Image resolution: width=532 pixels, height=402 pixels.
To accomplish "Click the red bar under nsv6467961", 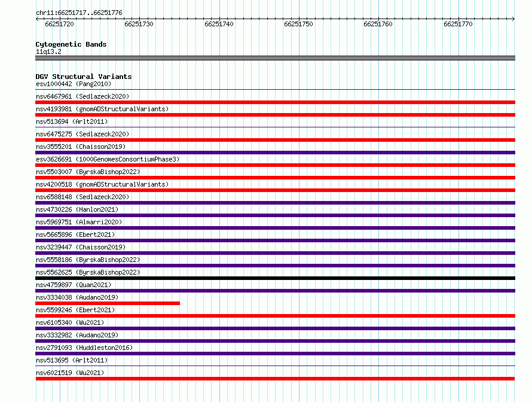I will click(x=275, y=102).
